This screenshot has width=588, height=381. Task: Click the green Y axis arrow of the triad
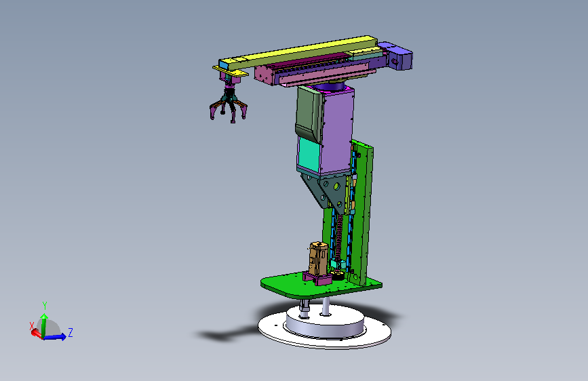(x=44, y=325)
